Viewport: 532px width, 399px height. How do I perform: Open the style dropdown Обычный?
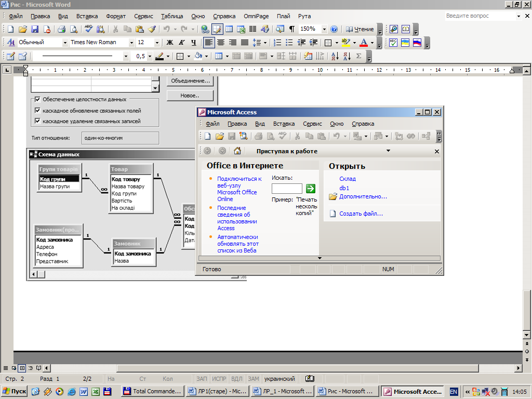[x=65, y=43]
